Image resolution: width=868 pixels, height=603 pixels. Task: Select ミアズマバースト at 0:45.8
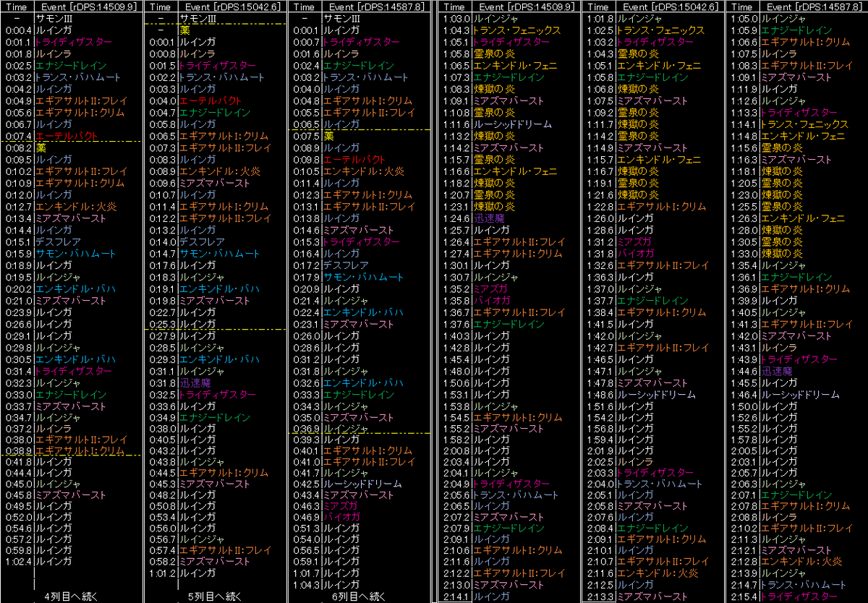[x=71, y=495]
